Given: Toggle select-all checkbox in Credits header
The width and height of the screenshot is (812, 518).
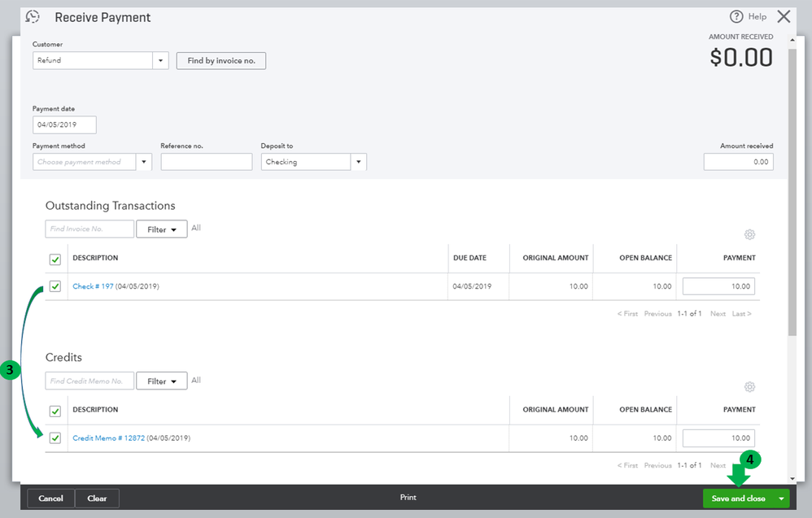Looking at the screenshot, I should [55, 411].
